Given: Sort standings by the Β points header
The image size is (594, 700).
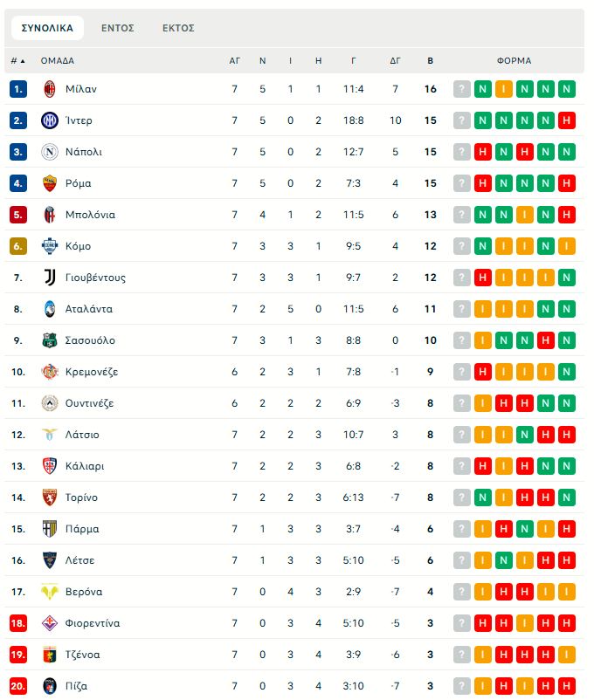Looking at the screenshot, I should point(430,61).
